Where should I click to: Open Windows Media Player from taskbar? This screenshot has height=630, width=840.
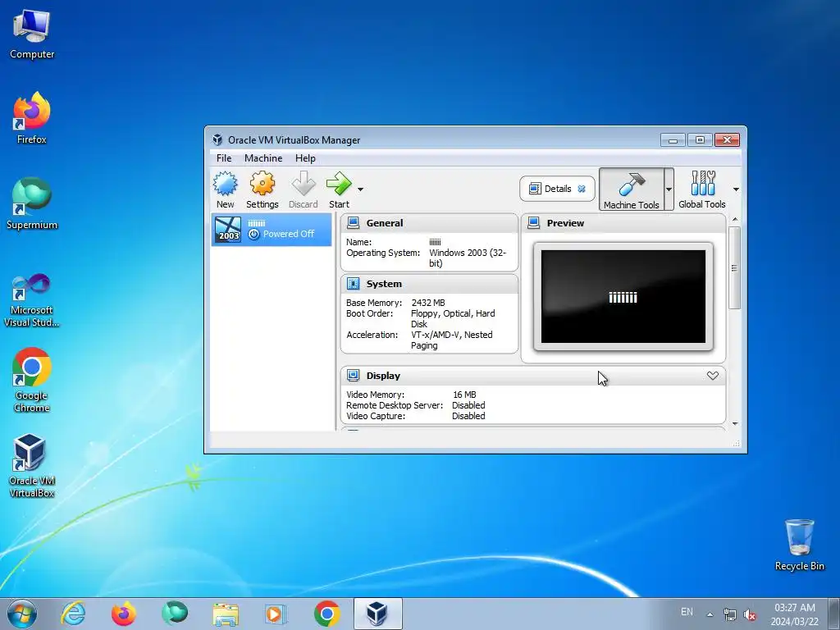coord(276,614)
